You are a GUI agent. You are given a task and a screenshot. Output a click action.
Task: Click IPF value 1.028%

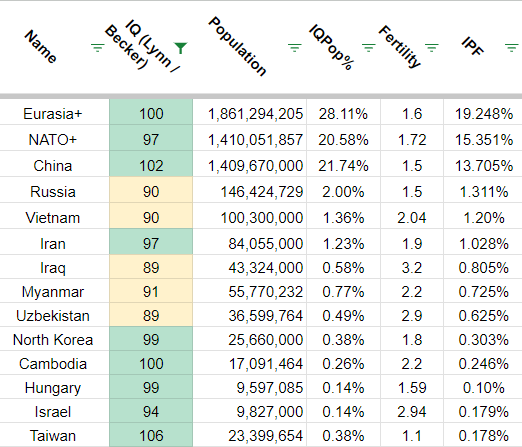tap(484, 244)
